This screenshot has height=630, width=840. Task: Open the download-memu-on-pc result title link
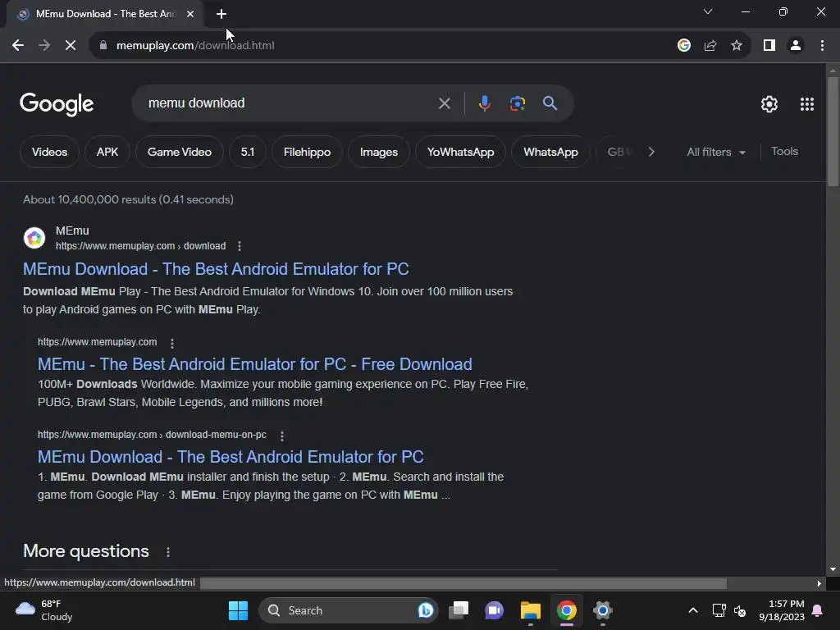231,457
